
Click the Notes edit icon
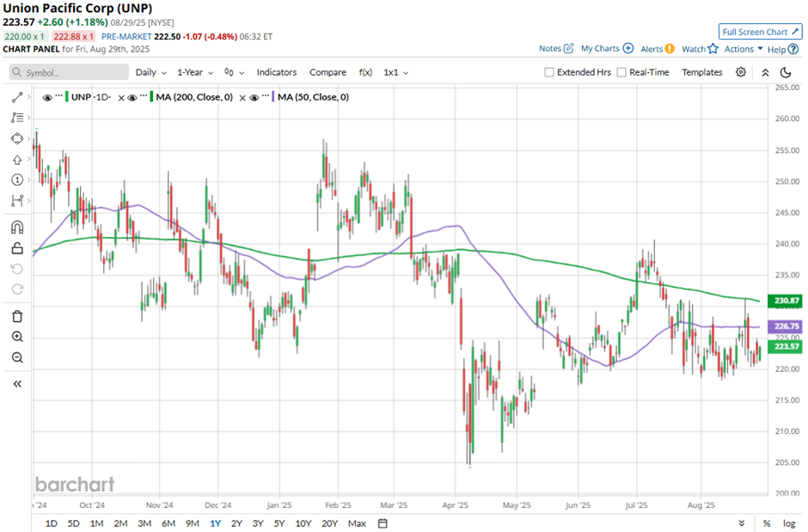[568, 48]
